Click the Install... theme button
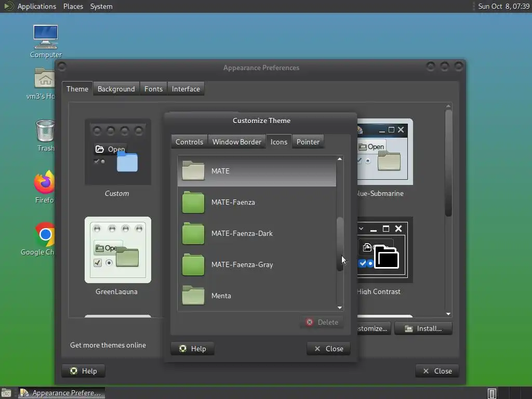Image resolution: width=532 pixels, height=399 pixels. 423,328
